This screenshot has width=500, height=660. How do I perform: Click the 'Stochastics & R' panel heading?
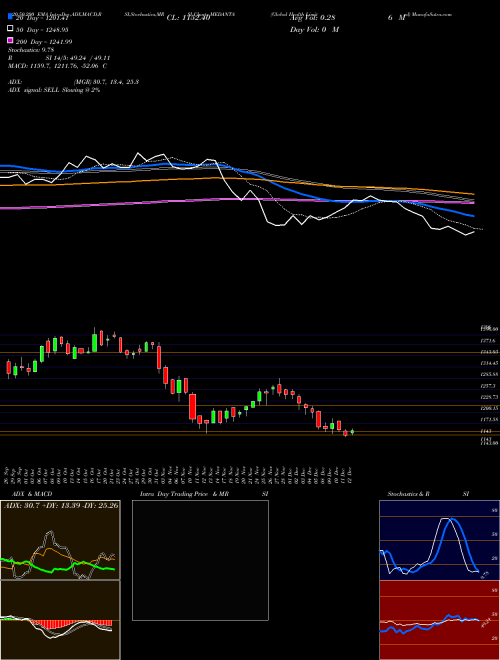coord(409,494)
